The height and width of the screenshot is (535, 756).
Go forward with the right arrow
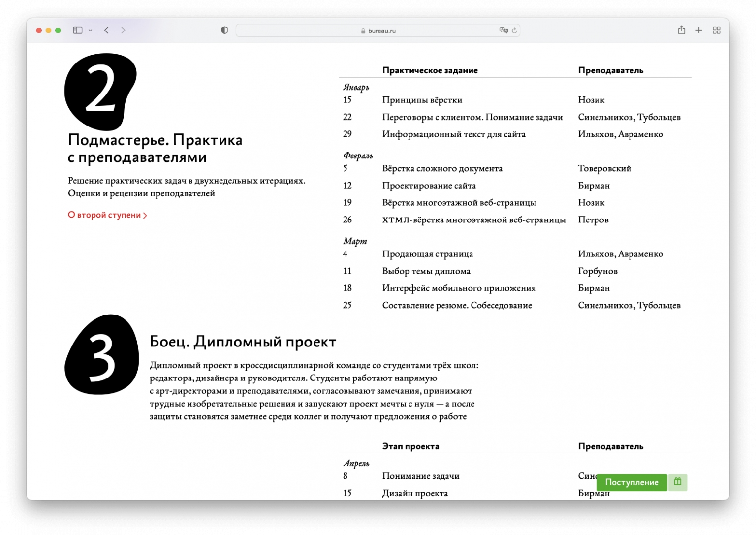coord(123,31)
